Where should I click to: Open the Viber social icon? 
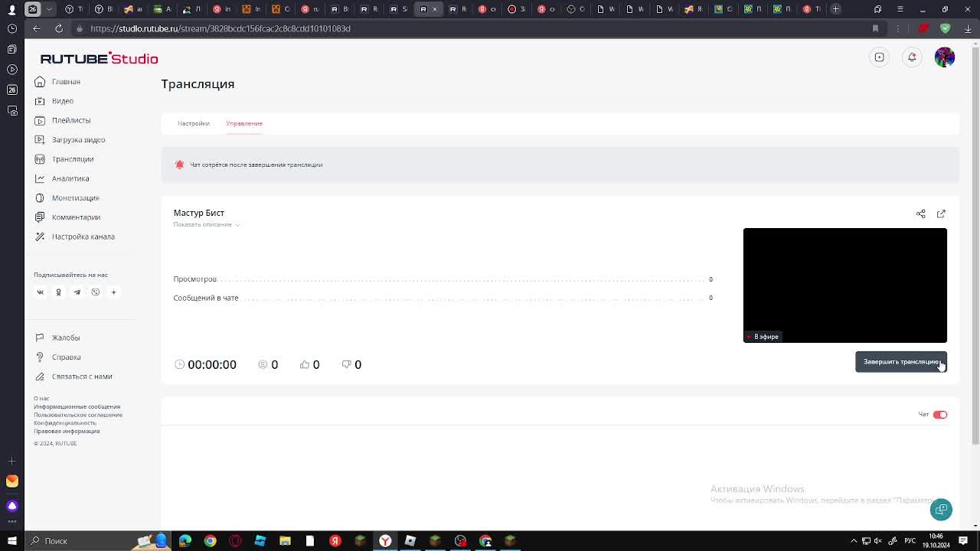[95, 292]
